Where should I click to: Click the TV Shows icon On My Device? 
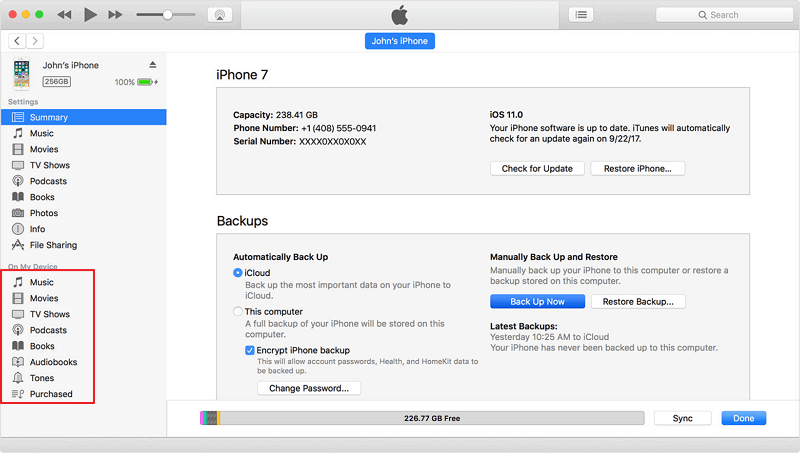(18, 314)
